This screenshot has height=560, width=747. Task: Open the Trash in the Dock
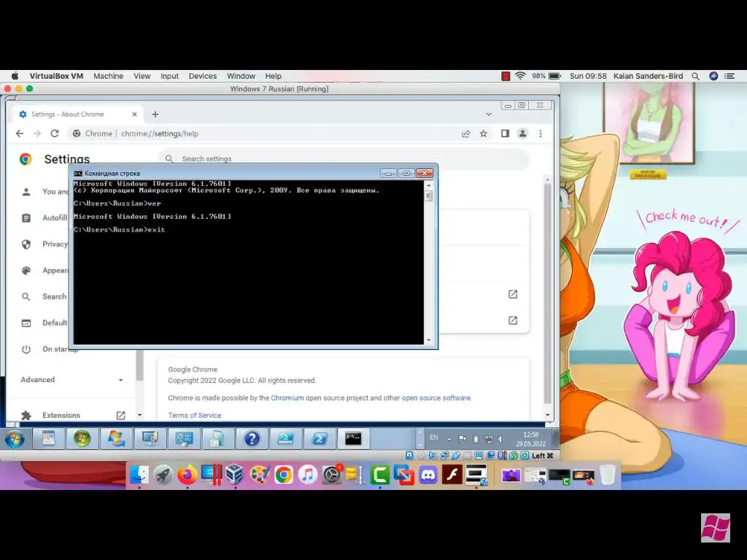(x=608, y=475)
